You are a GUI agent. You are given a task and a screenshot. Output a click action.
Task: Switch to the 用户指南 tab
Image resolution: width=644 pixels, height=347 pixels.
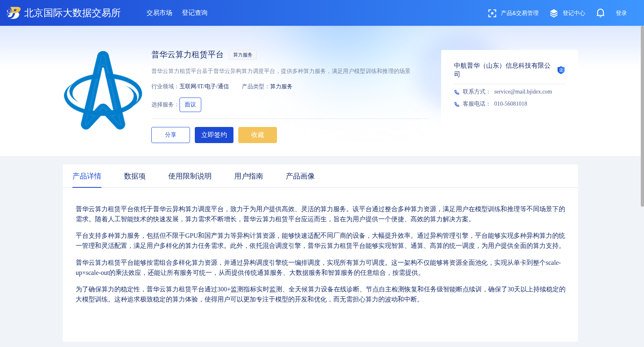(x=249, y=176)
